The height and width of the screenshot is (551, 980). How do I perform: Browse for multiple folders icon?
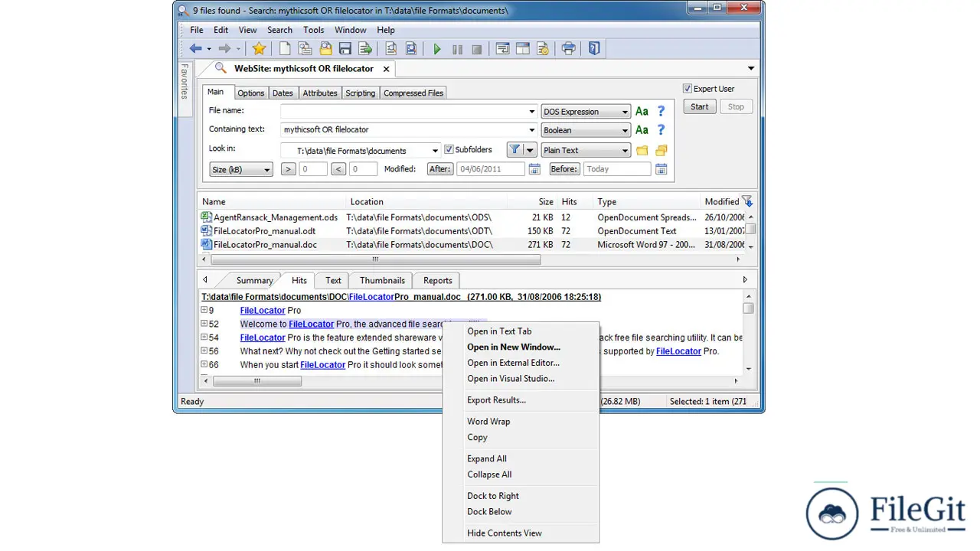point(661,150)
